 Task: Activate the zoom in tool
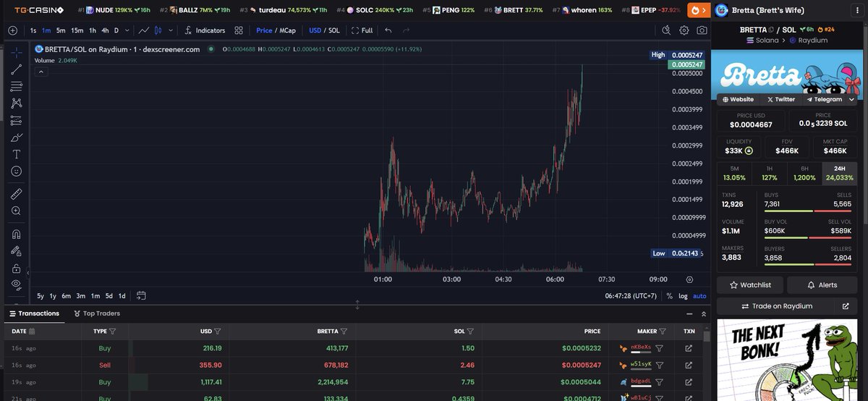(16, 211)
